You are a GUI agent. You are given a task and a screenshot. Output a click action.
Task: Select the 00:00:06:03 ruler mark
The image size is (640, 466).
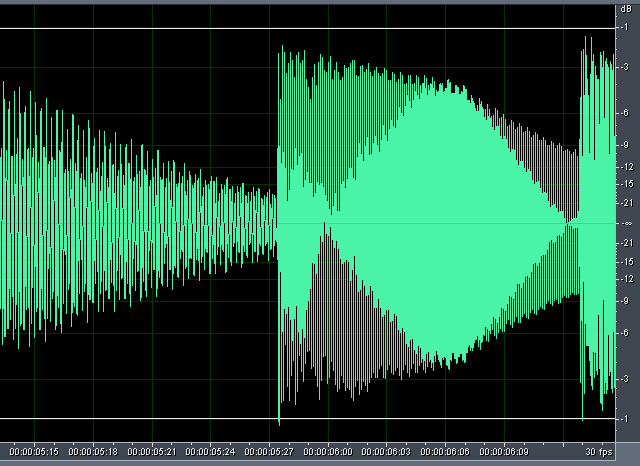(x=386, y=452)
